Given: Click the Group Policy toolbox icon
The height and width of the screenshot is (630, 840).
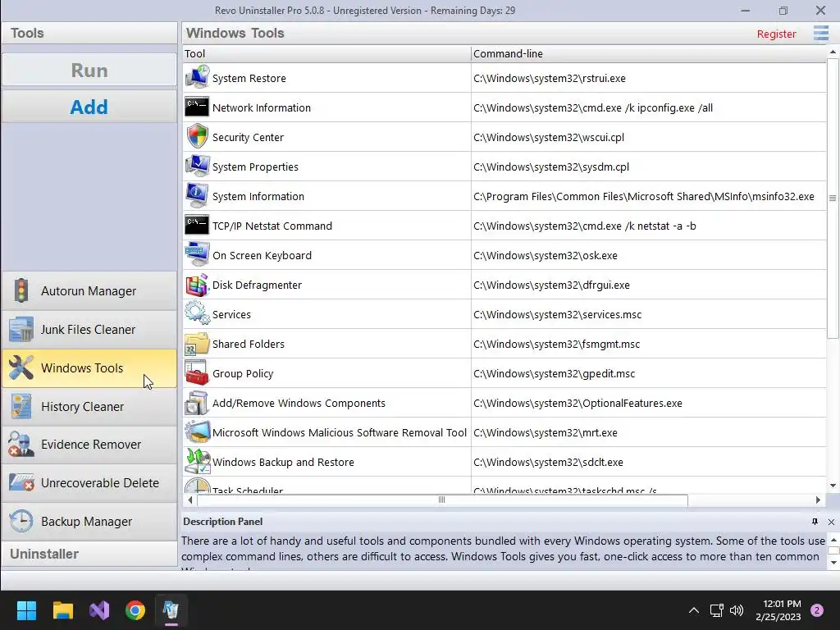Looking at the screenshot, I should 197,373.
